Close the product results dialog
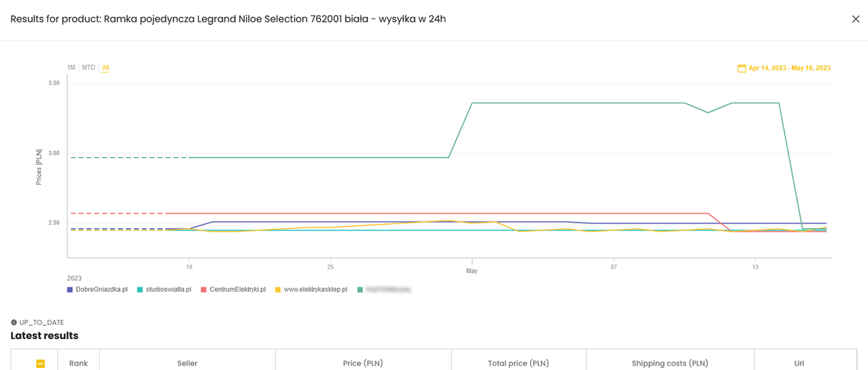This screenshot has width=868, height=370. tap(855, 19)
